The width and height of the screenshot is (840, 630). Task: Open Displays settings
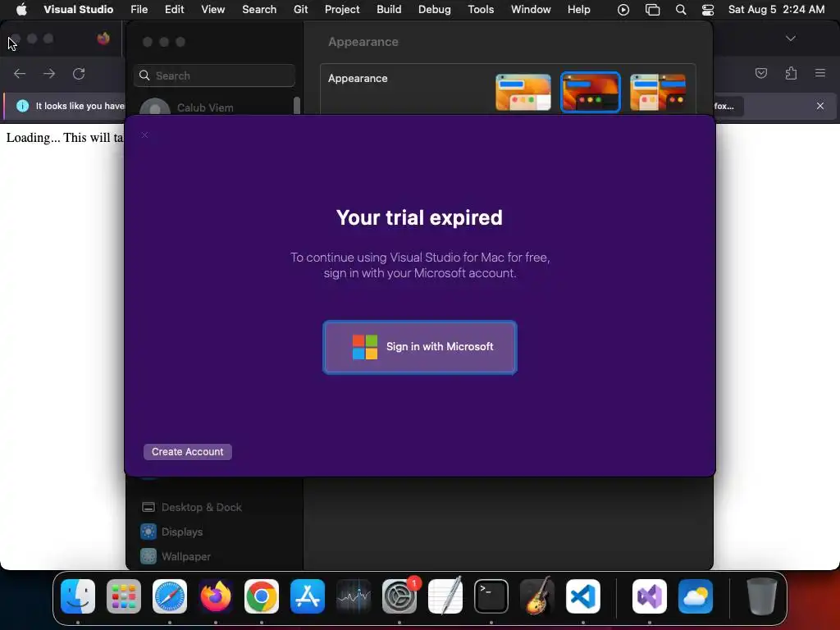coord(172,532)
